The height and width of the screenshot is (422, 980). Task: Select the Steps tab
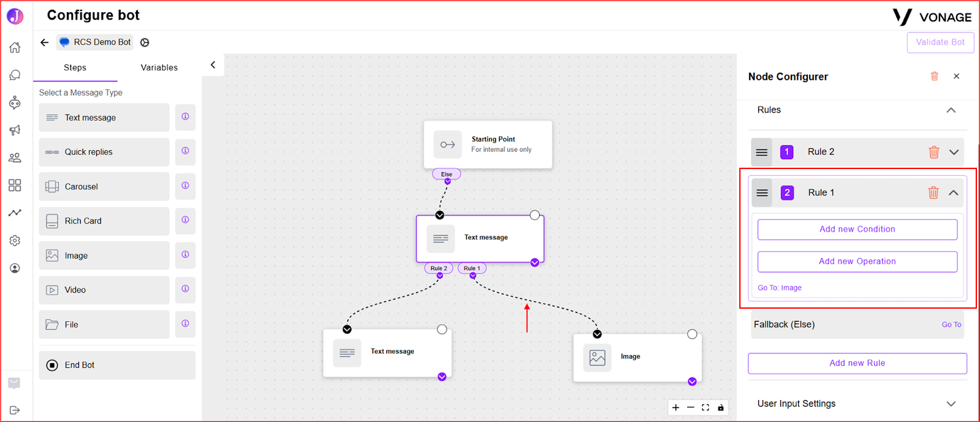click(75, 67)
